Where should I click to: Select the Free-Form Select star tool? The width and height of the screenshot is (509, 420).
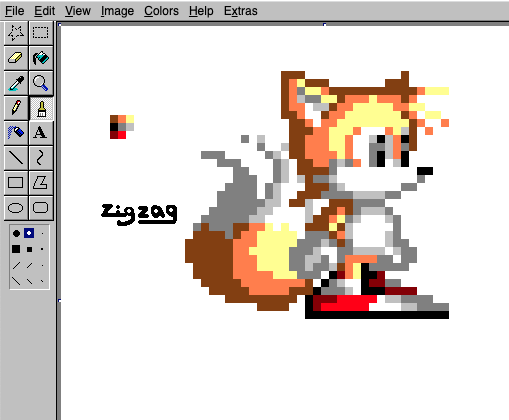coord(16,33)
